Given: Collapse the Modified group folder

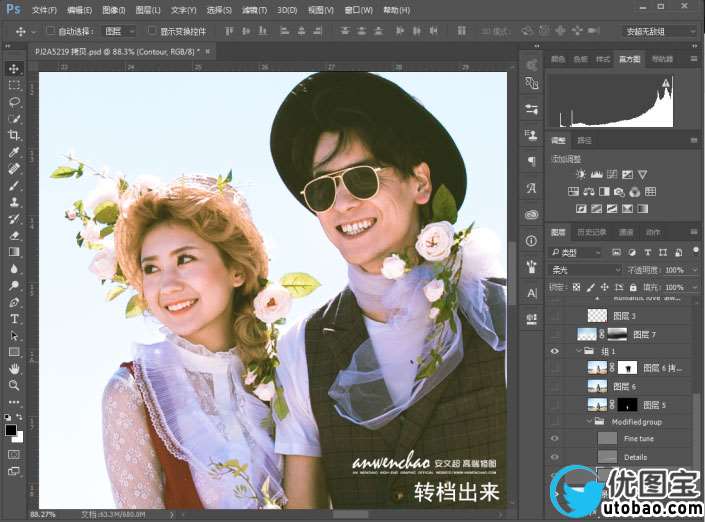Looking at the screenshot, I should [589, 422].
